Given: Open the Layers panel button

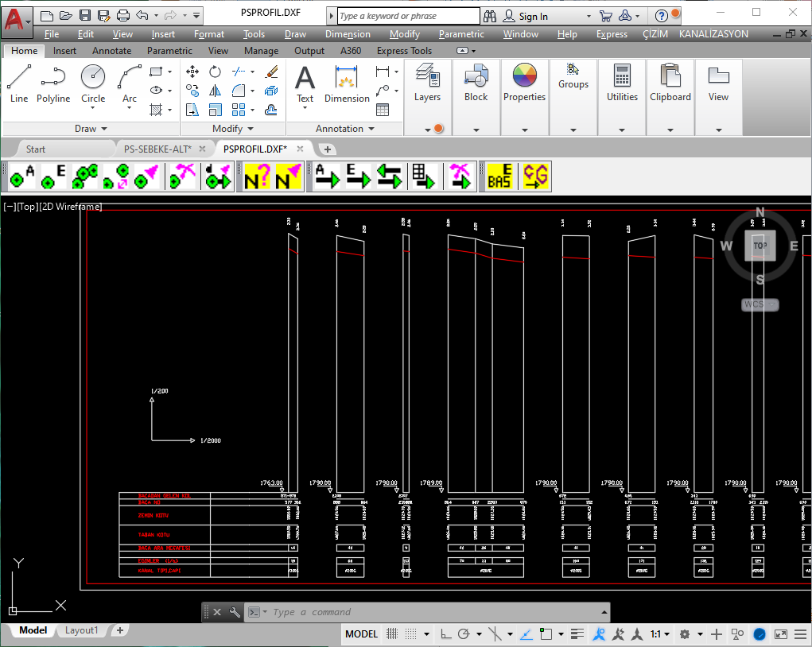Looking at the screenshot, I should pos(427,83).
